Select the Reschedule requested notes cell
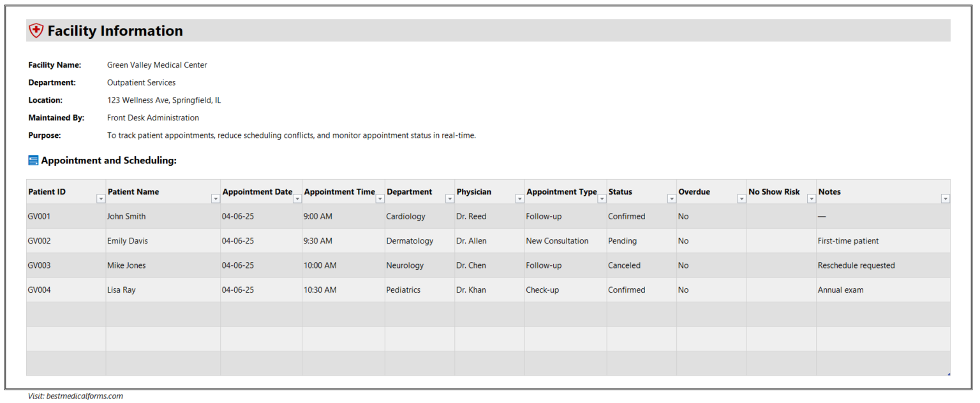The height and width of the screenshot is (403, 980). tap(856, 265)
